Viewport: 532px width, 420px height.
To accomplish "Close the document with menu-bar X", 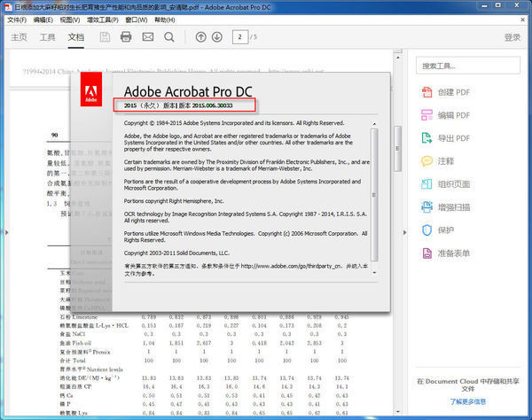I will (523, 20).
